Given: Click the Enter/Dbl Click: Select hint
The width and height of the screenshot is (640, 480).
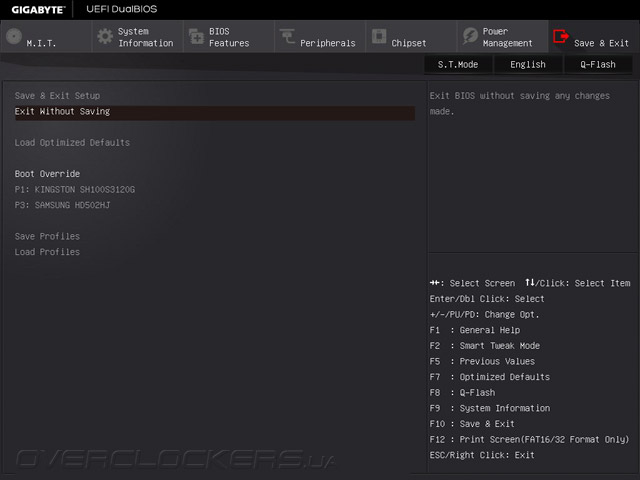Looking at the screenshot, I should pyautogui.click(x=487, y=299).
